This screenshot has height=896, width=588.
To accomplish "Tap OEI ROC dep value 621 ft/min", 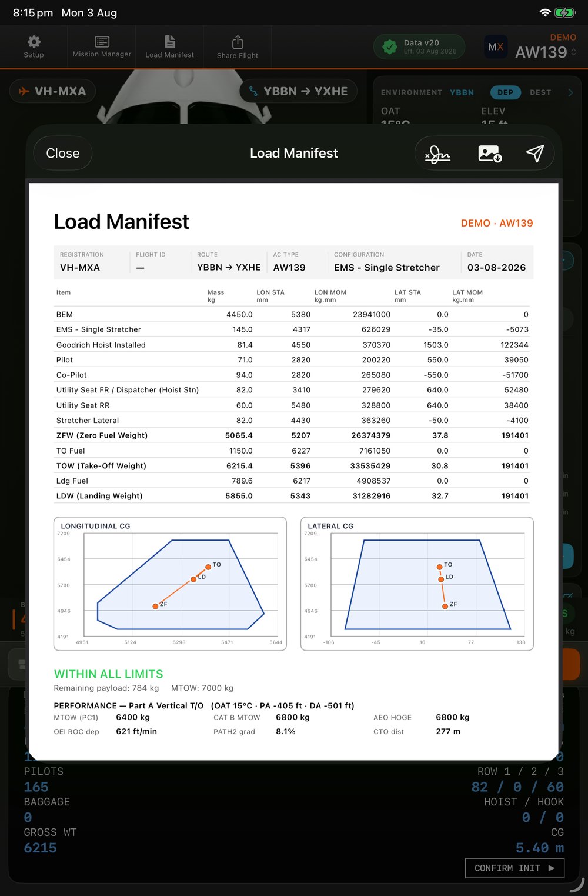I will click(136, 731).
